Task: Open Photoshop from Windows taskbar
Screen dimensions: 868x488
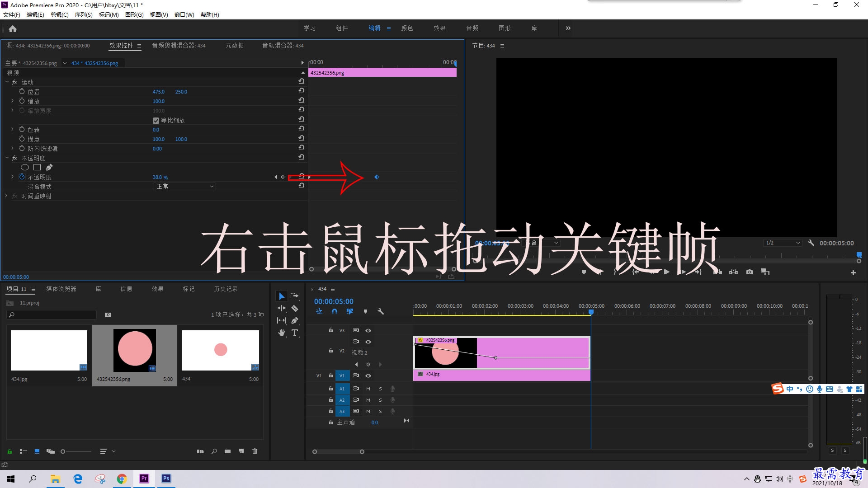Action: (166, 479)
